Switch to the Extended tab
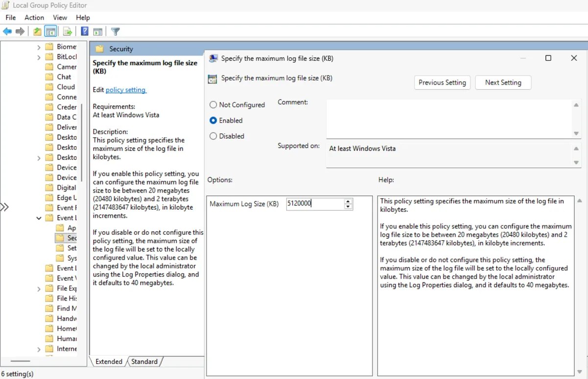 point(109,362)
